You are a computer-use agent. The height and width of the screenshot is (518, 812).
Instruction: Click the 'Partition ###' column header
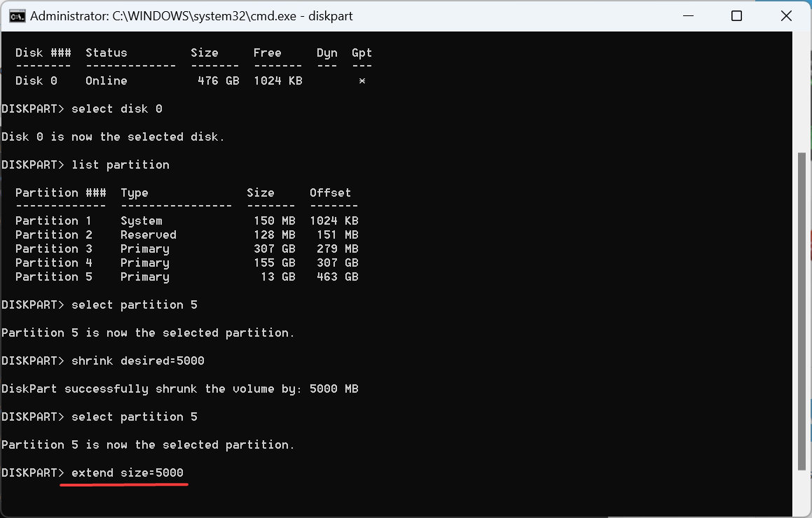click(x=60, y=192)
